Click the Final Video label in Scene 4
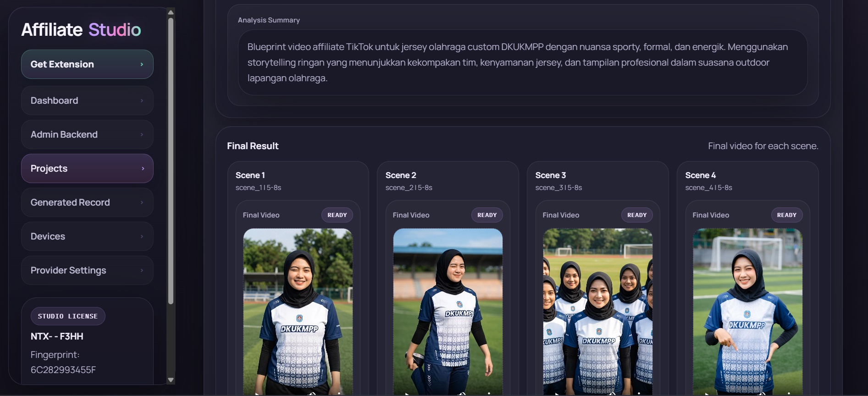 pyautogui.click(x=711, y=215)
